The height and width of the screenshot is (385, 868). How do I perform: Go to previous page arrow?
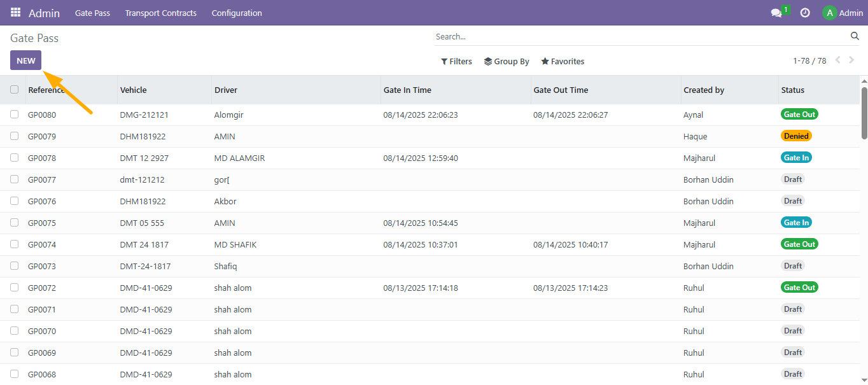(x=837, y=60)
